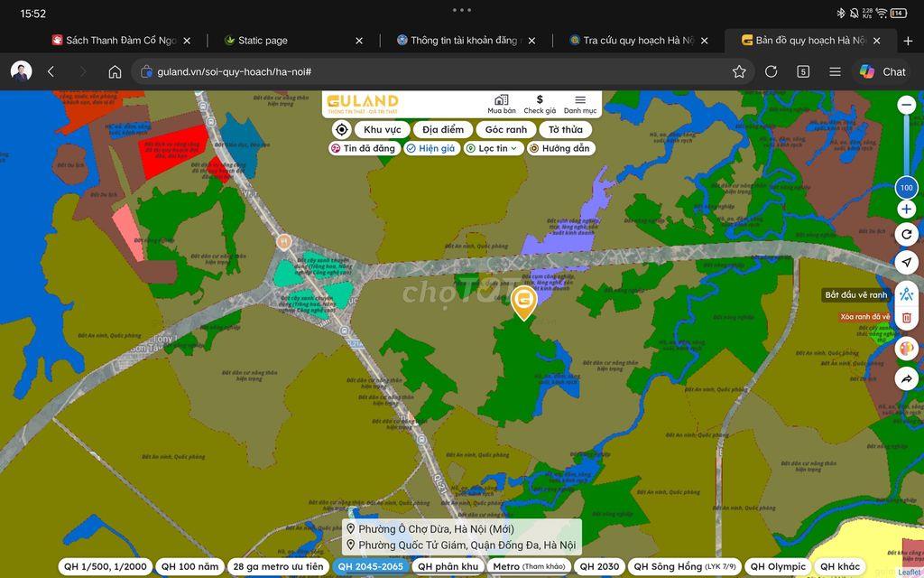This screenshot has width=924, height=578.
Task: Zoom out with the minus button
Action: tap(906, 106)
